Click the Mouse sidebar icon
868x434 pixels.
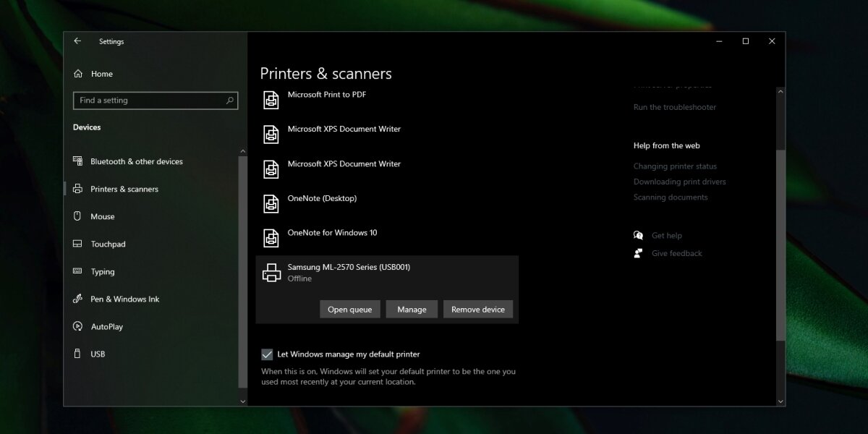pyautogui.click(x=77, y=216)
